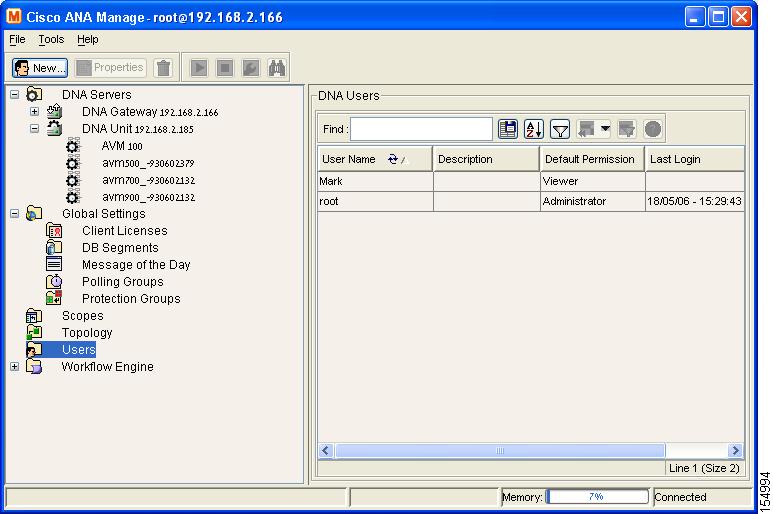Click the Default Permission column header

[x=593, y=159]
